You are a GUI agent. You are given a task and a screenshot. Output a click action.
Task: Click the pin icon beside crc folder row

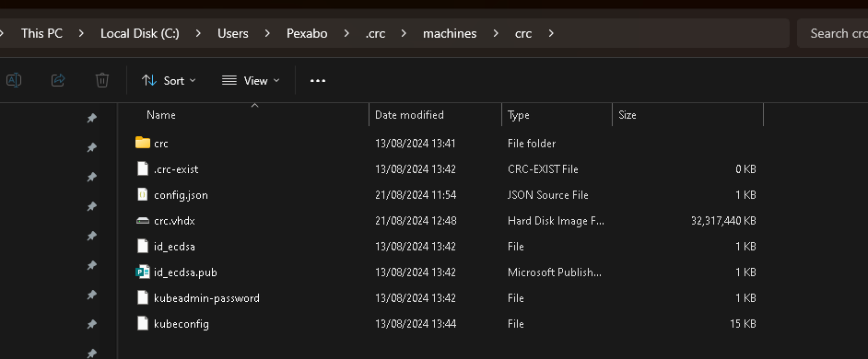tap(92, 147)
